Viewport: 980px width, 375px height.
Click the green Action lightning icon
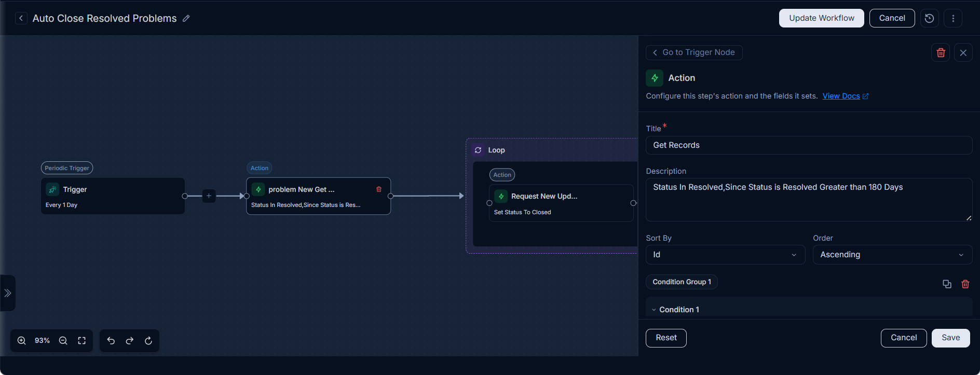pos(655,78)
